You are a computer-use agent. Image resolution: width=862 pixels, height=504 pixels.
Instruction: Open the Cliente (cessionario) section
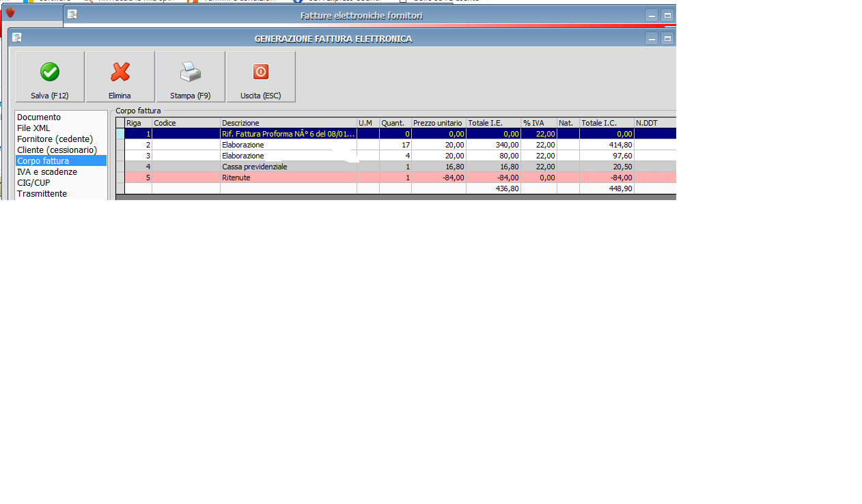pos(61,150)
